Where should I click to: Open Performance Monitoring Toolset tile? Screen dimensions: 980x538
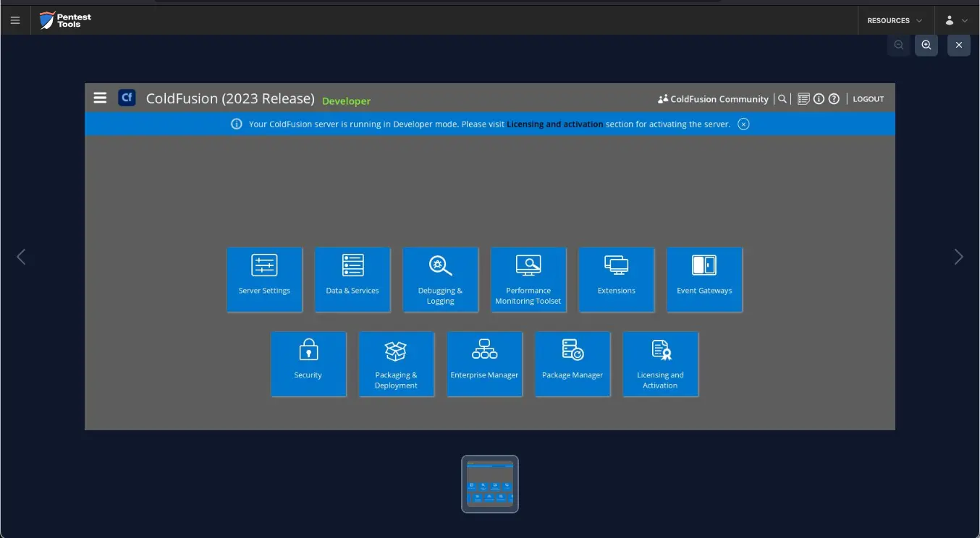[528, 280]
